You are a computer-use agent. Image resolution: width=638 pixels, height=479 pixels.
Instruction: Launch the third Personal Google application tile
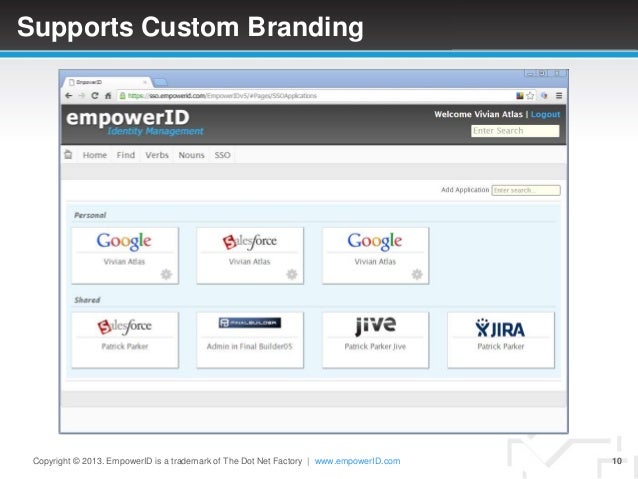375,255
